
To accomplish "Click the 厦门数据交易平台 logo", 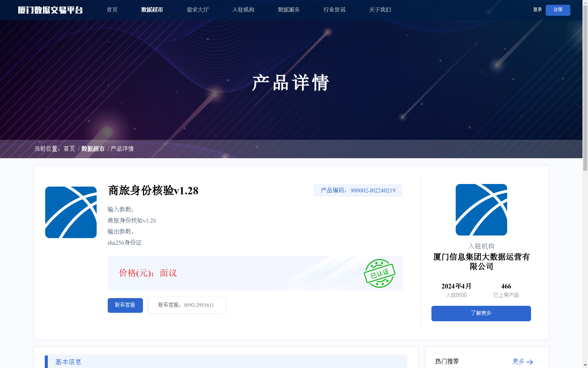I will (51, 10).
